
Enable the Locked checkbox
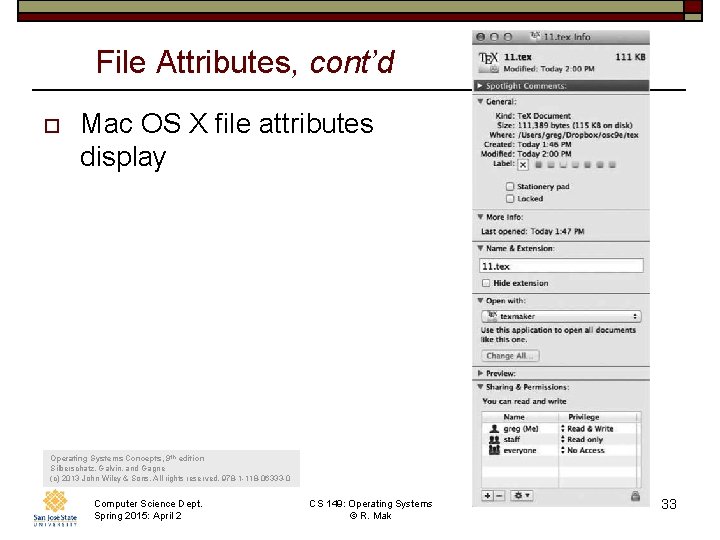point(510,198)
